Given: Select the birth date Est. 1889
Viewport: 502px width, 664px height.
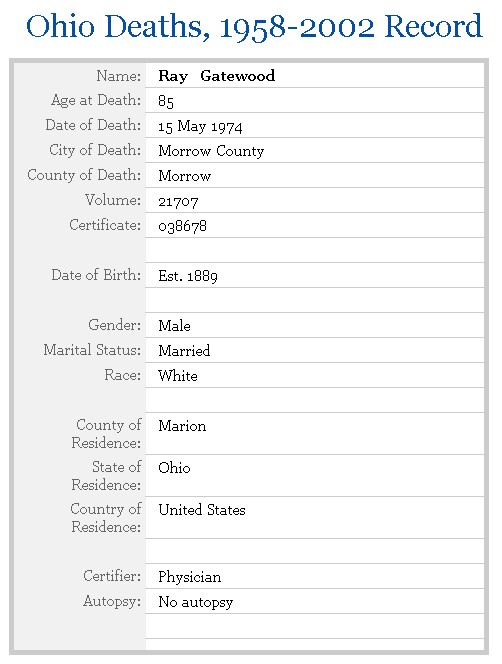Looking at the screenshot, I should pos(188,276).
